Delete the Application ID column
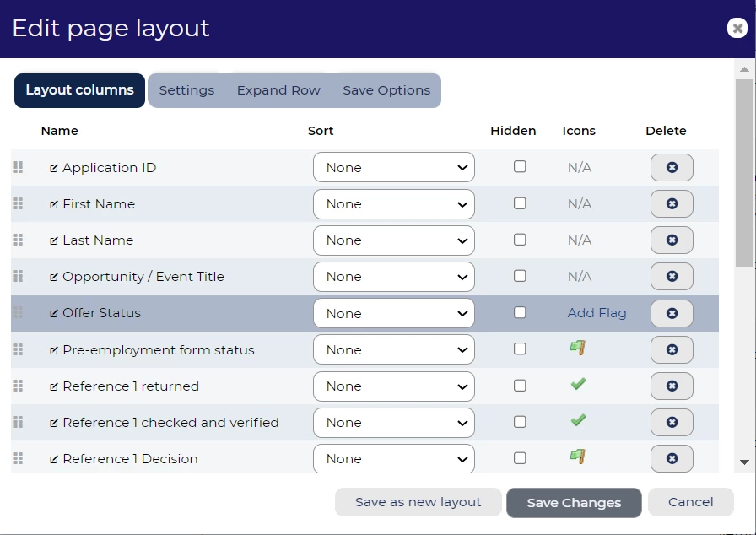The height and width of the screenshot is (535, 756). (x=672, y=168)
